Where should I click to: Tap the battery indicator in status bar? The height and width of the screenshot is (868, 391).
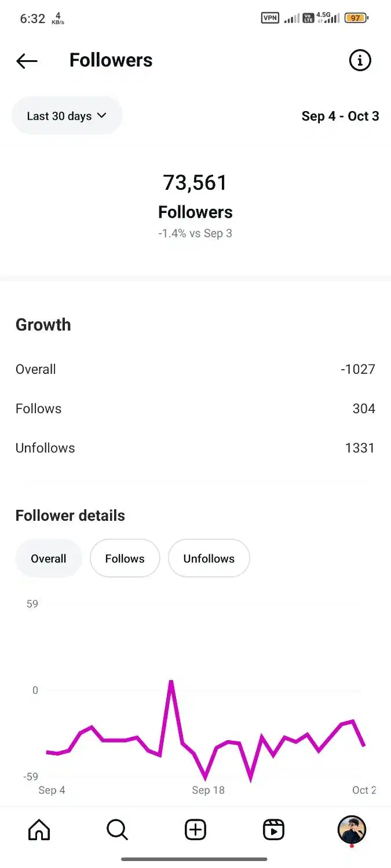[x=356, y=18]
